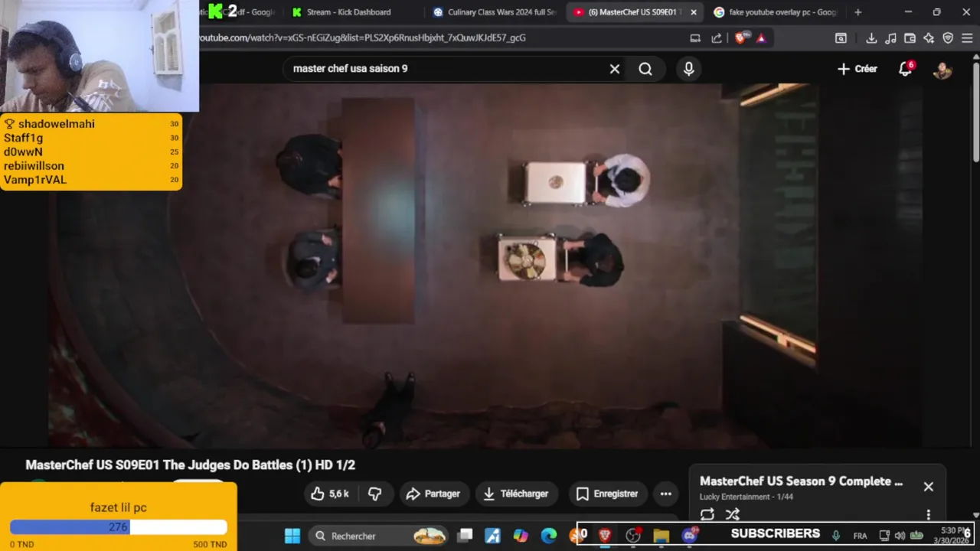980x551 pixels.
Task: Click the install app icon in address bar
Action: click(x=695, y=38)
